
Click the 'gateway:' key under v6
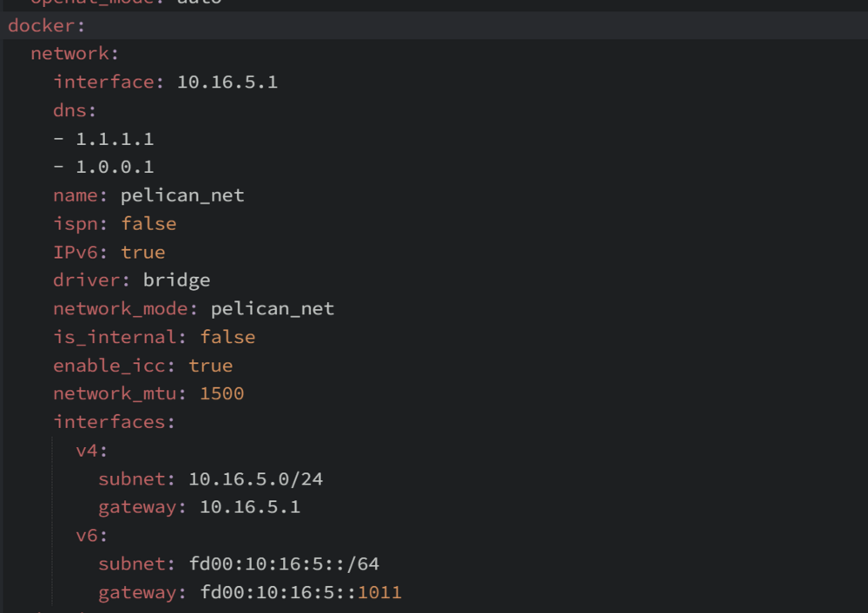(142, 592)
